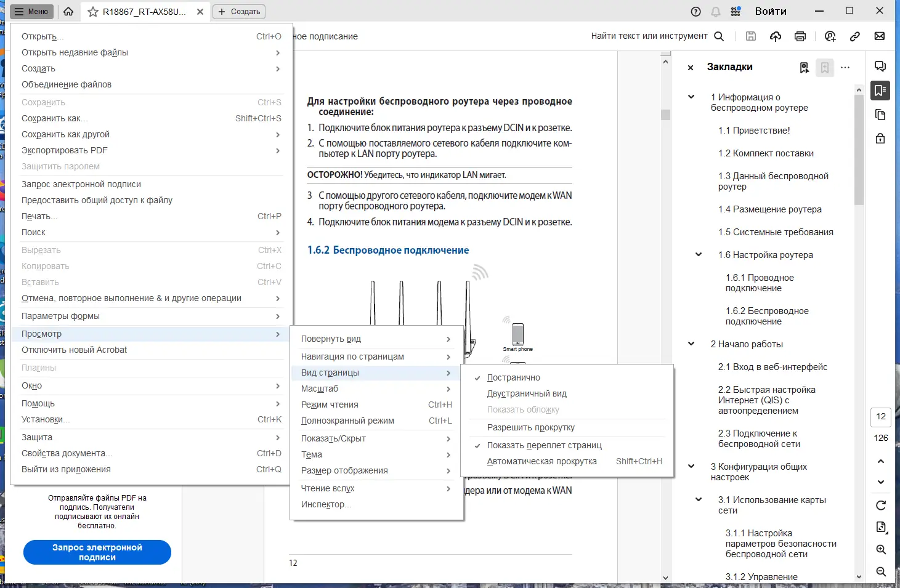Click blue Запрос электронной подписи button
This screenshot has height=588, width=900.
97,552
